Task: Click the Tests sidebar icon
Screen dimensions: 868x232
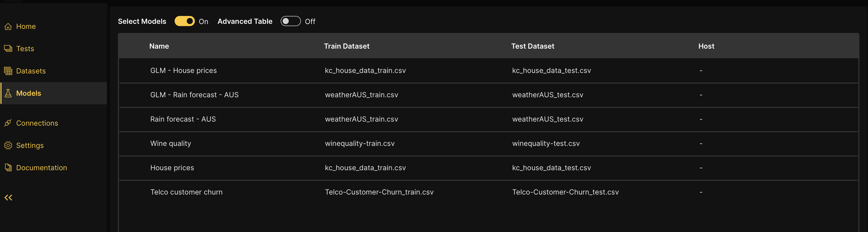Action: tap(8, 49)
